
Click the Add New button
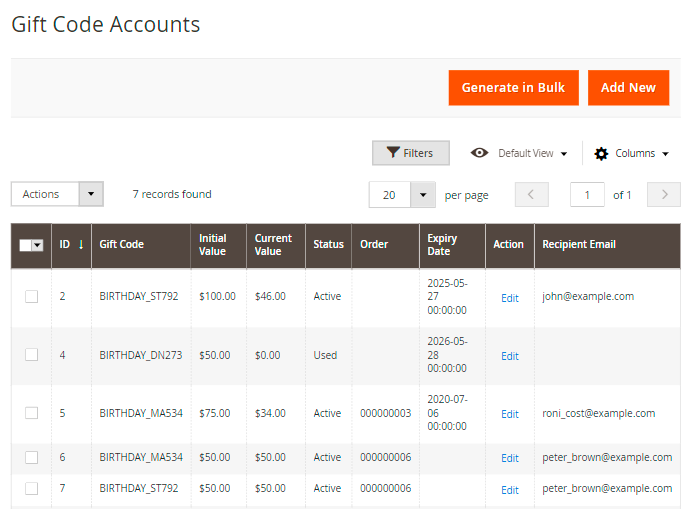pyautogui.click(x=628, y=87)
